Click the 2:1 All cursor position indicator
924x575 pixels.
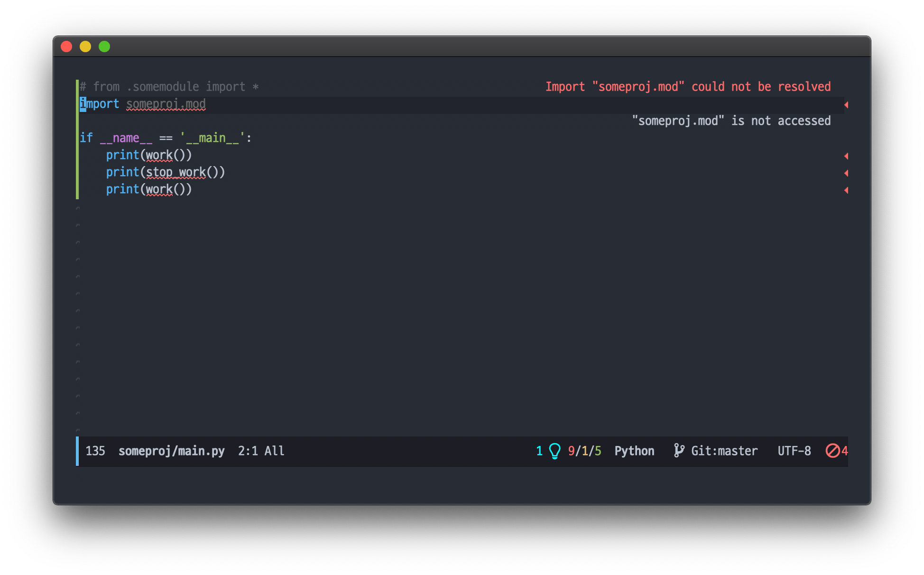pos(261,451)
